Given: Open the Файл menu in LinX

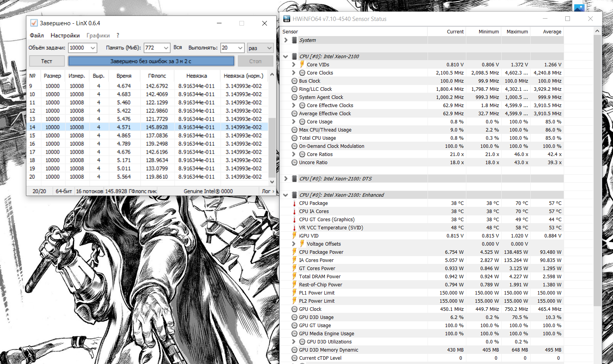Looking at the screenshot, I should coord(37,35).
